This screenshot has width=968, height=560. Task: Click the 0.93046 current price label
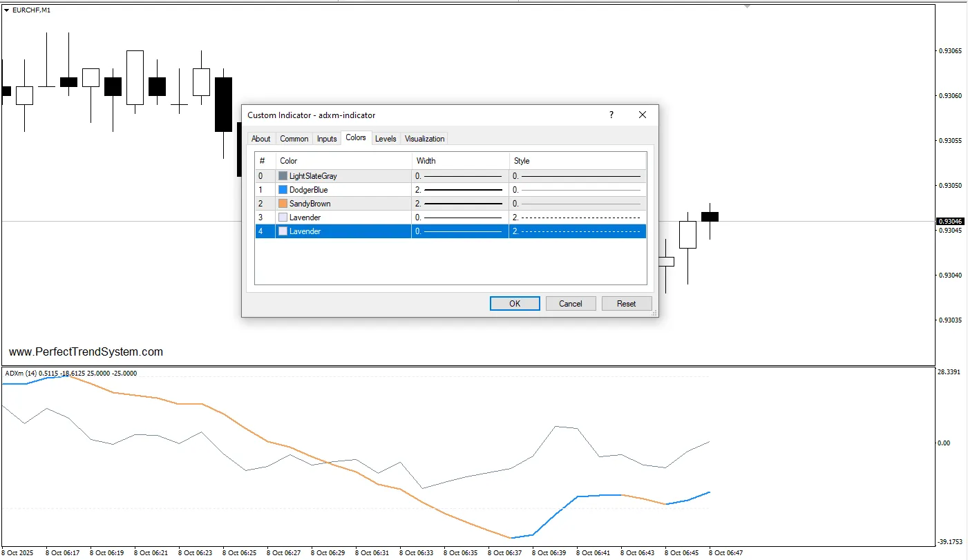[951, 222]
